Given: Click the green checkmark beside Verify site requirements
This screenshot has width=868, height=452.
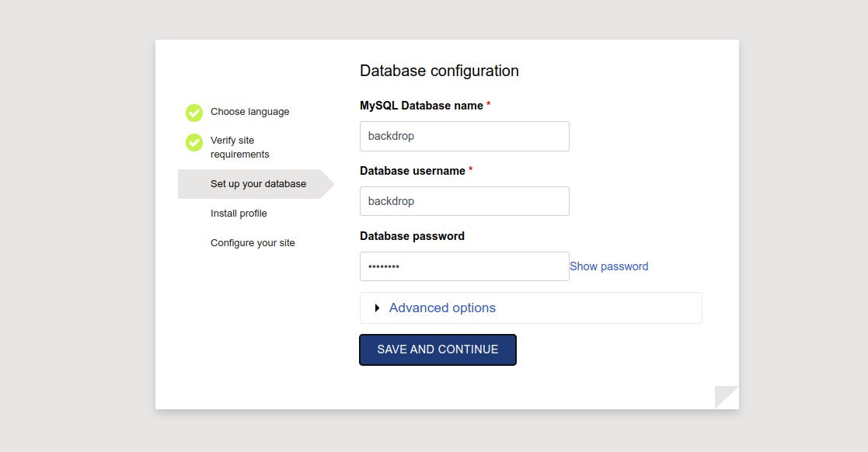Looking at the screenshot, I should [x=194, y=143].
